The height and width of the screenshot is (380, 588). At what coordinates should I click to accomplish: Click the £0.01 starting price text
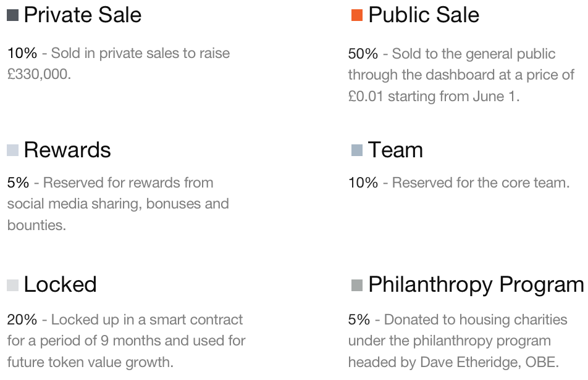coord(366,97)
